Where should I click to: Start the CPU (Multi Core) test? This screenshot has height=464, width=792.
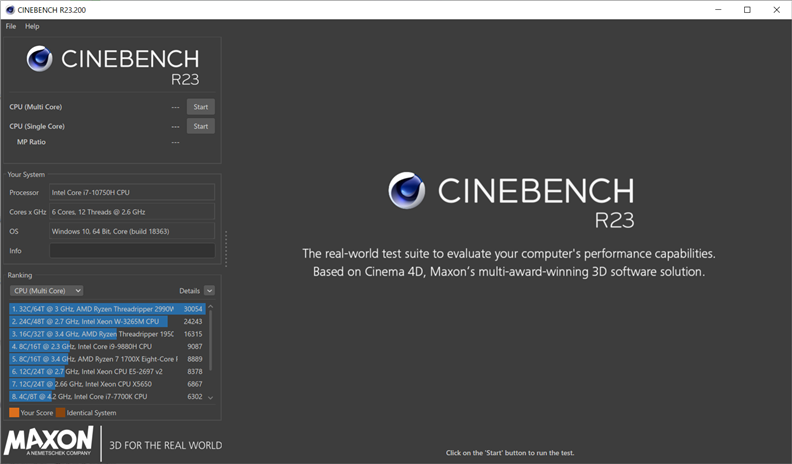pos(201,107)
